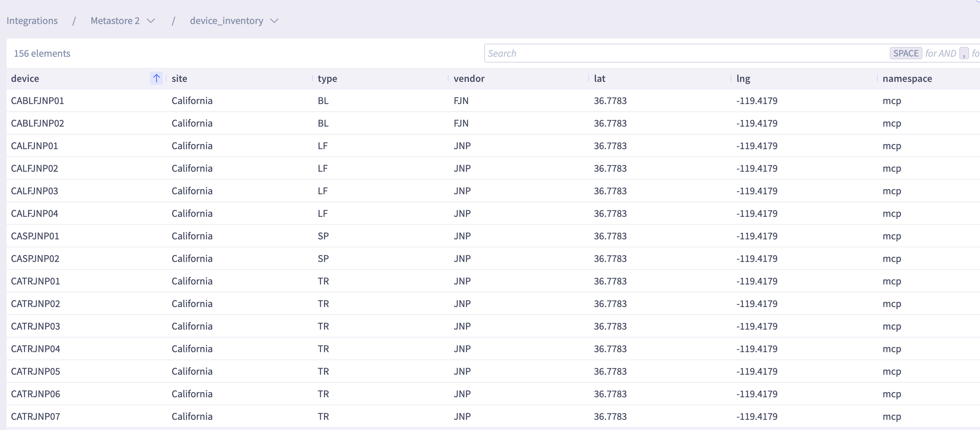Click the CATRJNP07 device cell
Screen dimensions: 980x430
pyautogui.click(x=35, y=416)
